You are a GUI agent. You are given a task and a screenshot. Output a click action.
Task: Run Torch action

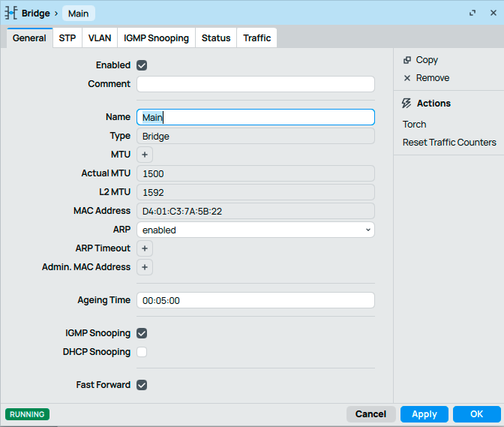point(414,125)
